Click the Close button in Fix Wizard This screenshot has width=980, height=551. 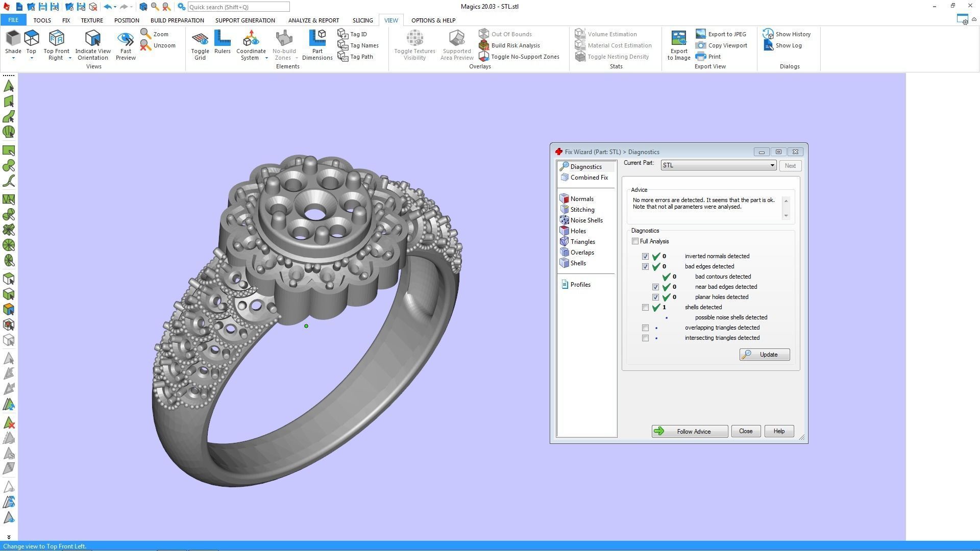tap(745, 432)
